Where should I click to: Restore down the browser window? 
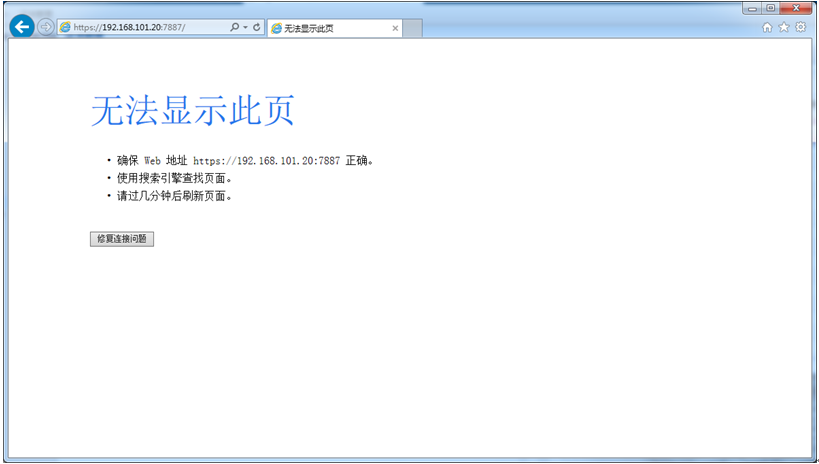tap(770, 8)
